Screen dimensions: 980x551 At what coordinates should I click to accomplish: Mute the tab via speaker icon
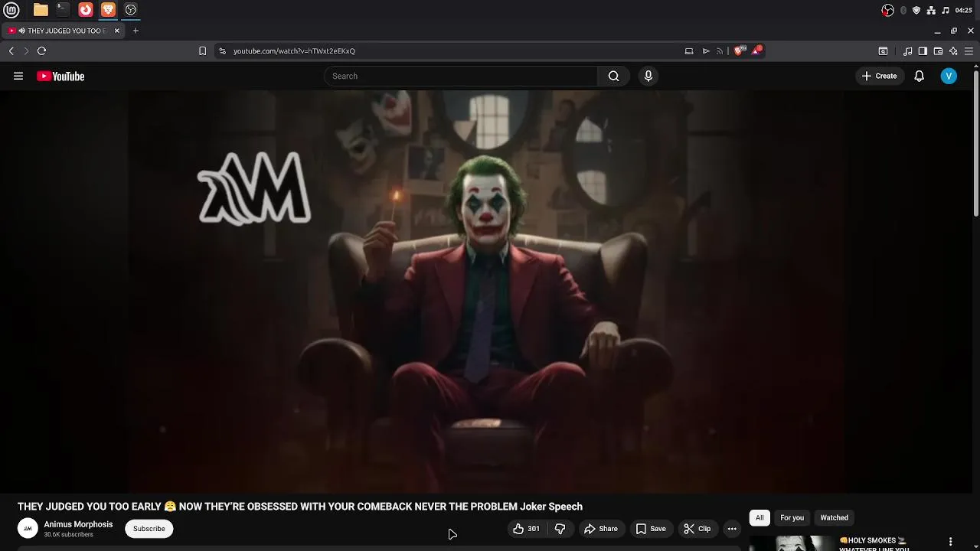coord(22,31)
